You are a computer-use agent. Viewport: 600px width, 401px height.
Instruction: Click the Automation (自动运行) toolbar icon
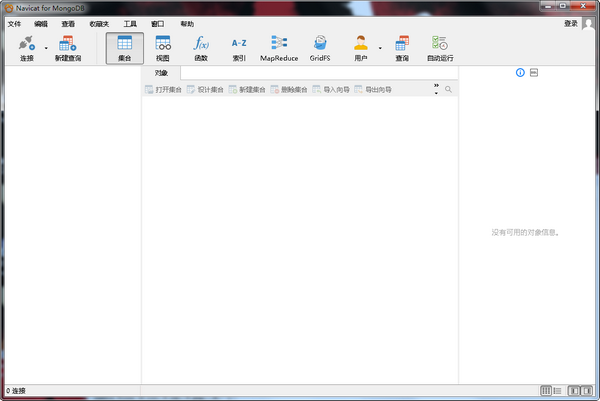tap(439, 47)
